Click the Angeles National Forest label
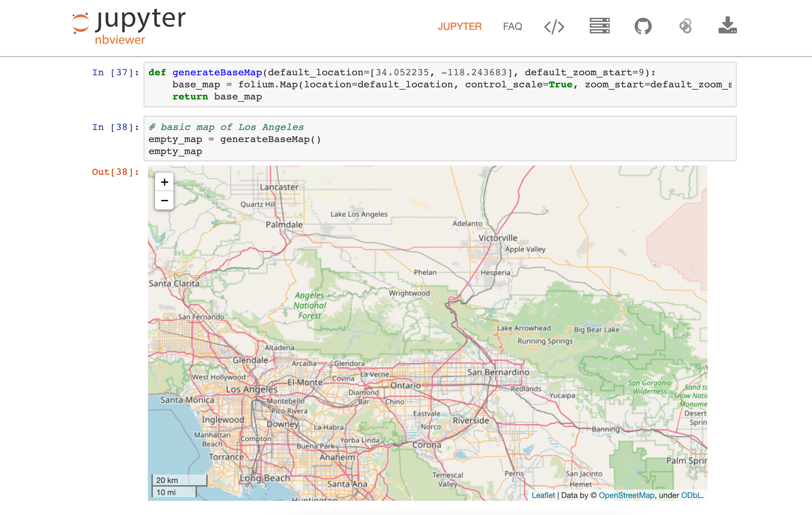812x515 pixels. click(310, 305)
